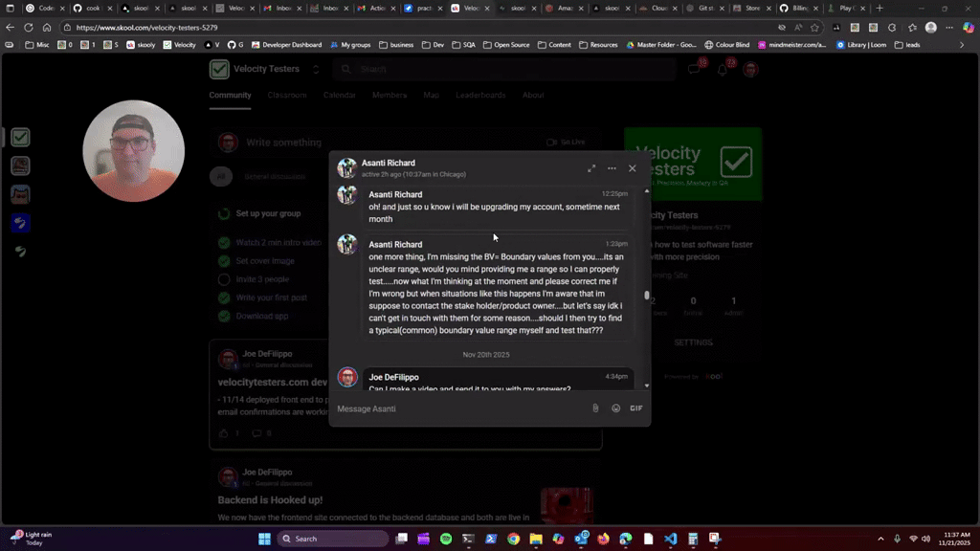Click the Skool search field
The width and height of the screenshot is (980, 551).
coord(503,69)
